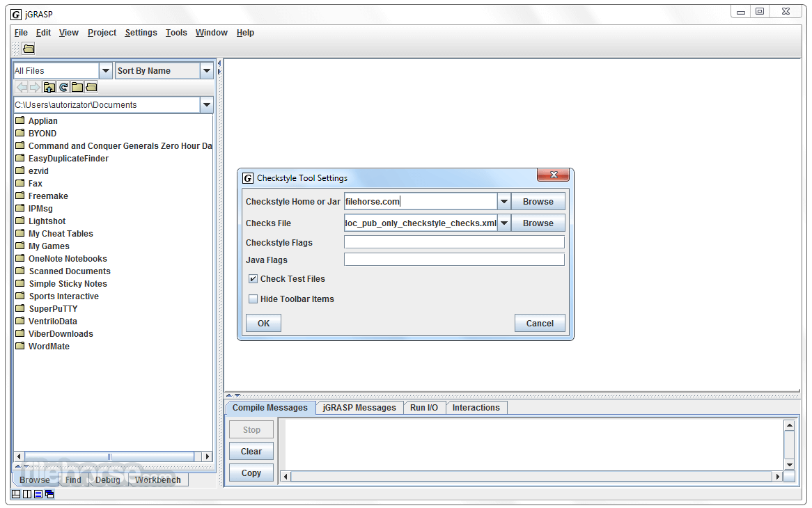
Task: Click the open-folder icon in the browser toolbar
Action: pos(91,87)
